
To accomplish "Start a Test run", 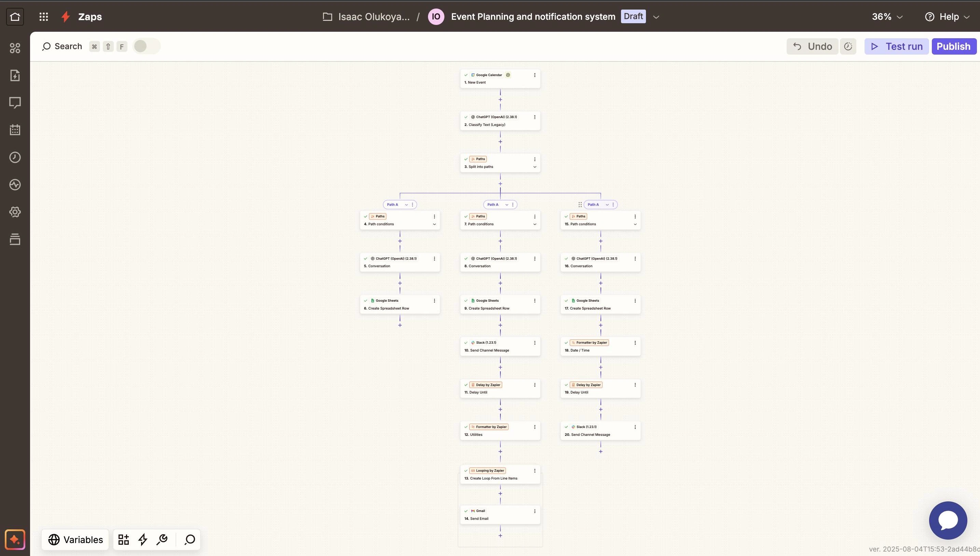I will (x=896, y=46).
